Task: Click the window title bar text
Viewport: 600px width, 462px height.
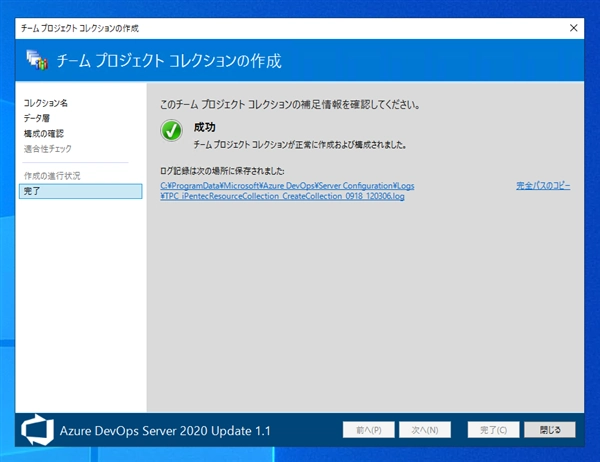Action: (80, 28)
